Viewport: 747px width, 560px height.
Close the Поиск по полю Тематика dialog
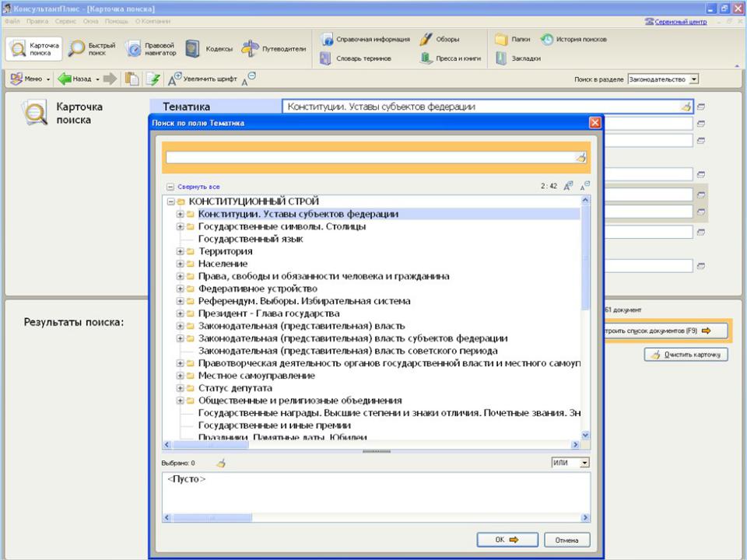click(x=595, y=122)
